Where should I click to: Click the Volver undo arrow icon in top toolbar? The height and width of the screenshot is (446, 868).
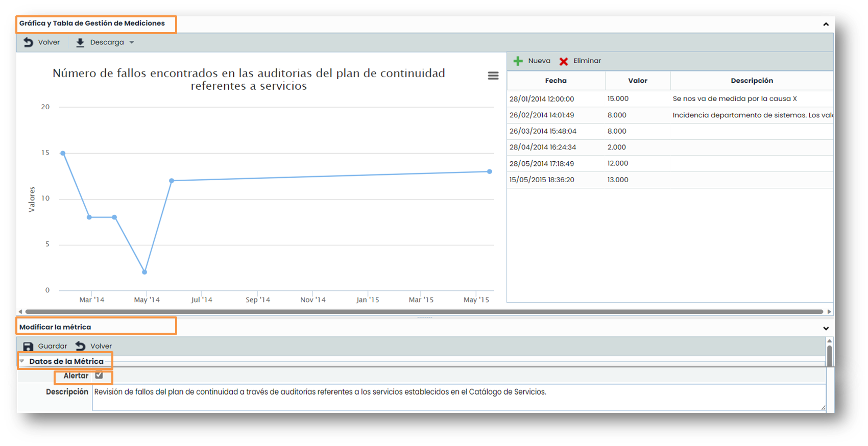(x=28, y=42)
